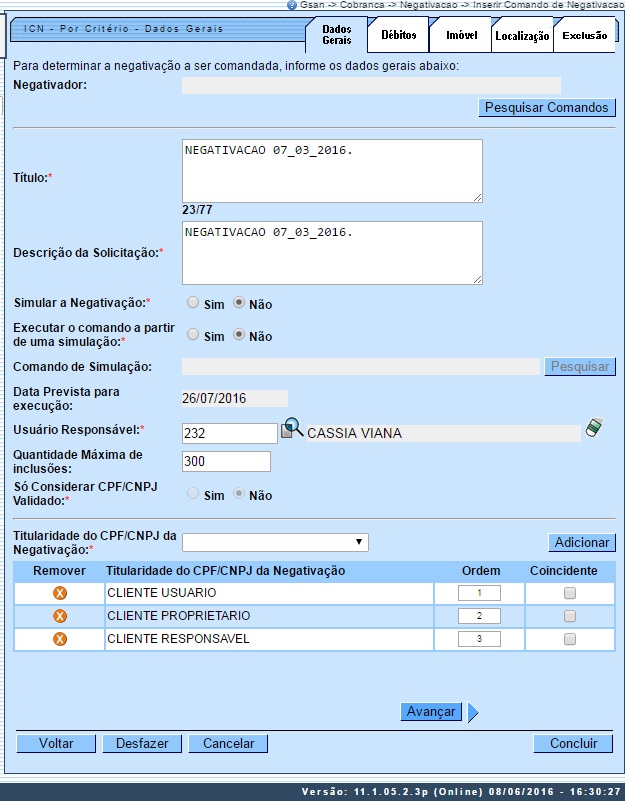Click the arrow icon beside Avançar
This screenshot has height=801, width=625.
pos(473,712)
